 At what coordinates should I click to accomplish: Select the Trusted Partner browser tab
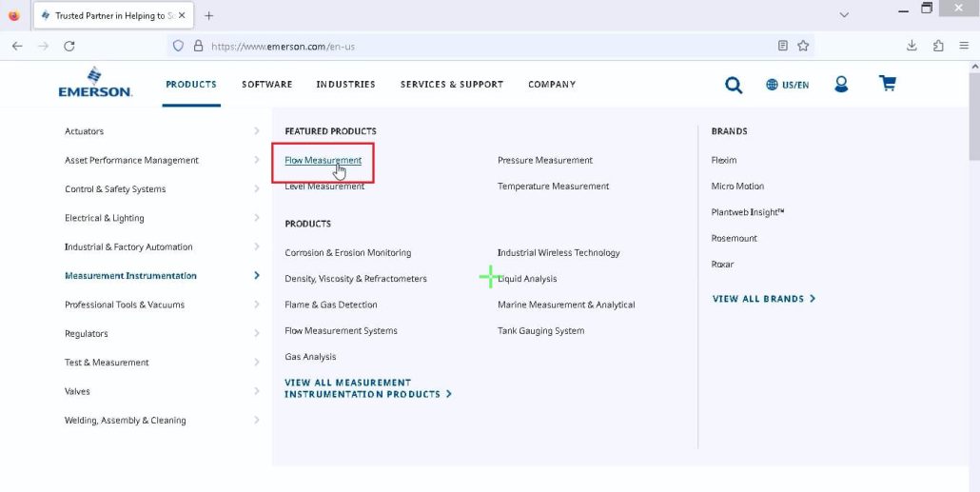[x=112, y=15]
